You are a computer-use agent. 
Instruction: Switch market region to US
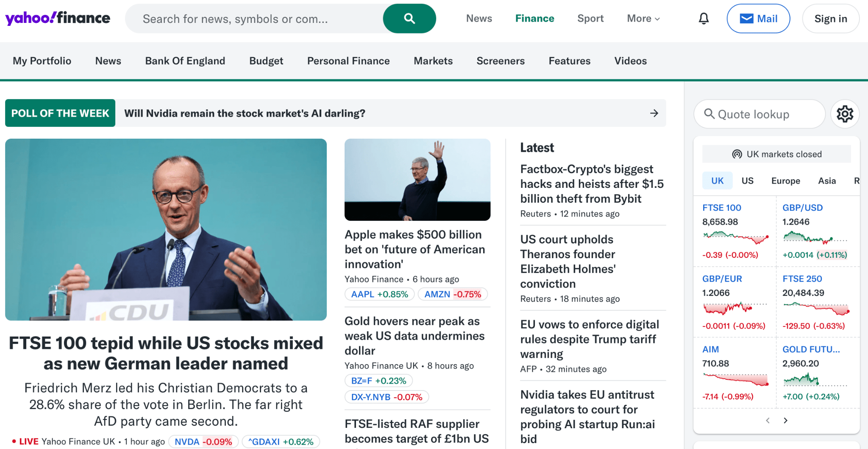747,180
